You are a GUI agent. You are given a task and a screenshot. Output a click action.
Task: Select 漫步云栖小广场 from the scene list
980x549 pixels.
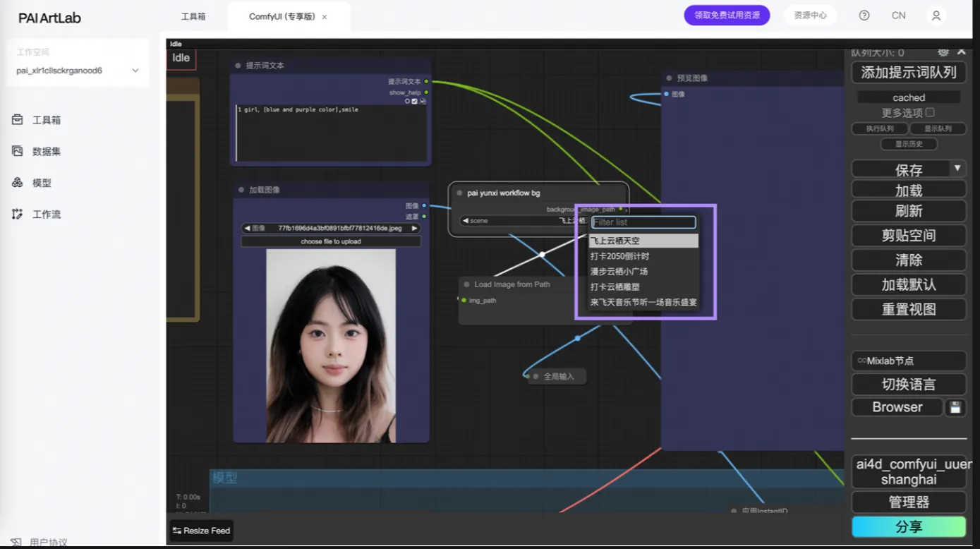644,272
